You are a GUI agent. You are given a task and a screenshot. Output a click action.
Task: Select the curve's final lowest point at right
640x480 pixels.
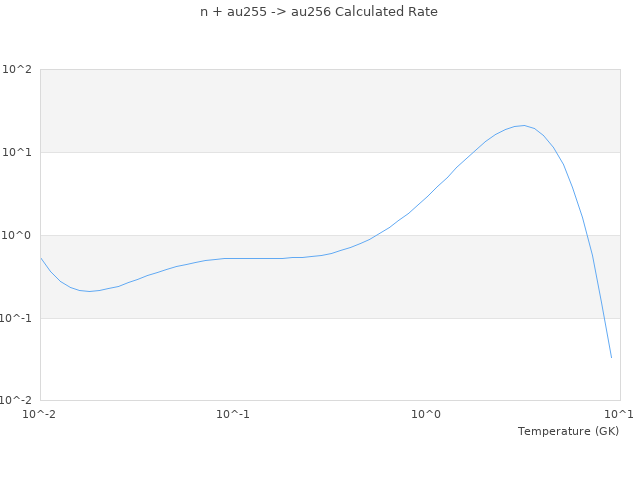tap(611, 358)
